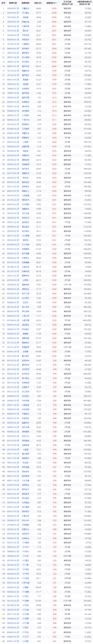
Task: Click the chart icon beside code 920092.BJ
Action: [x=18, y=8]
